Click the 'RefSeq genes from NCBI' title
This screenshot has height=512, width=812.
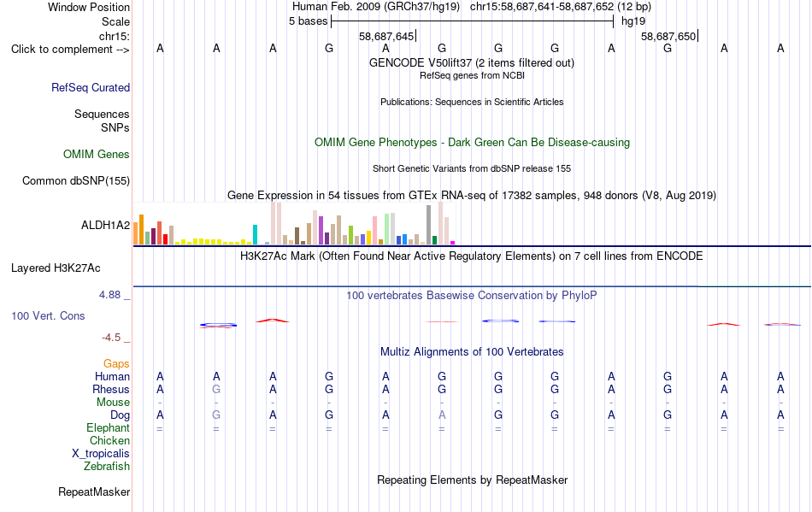tap(472, 75)
